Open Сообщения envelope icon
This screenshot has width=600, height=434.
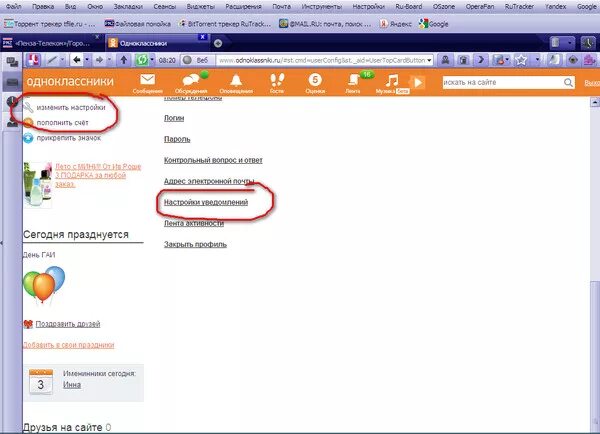pos(147,80)
